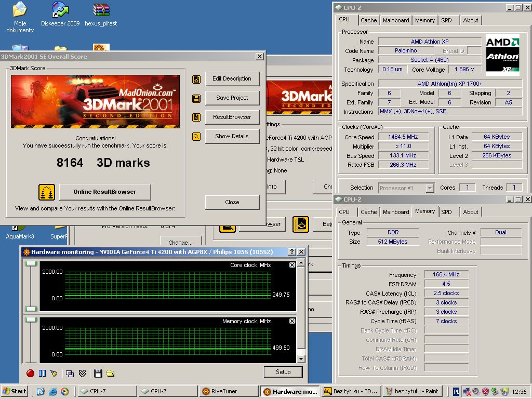The height and width of the screenshot is (399, 532).
Task: Click the Show Details magnifier icon
Action: (x=196, y=137)
